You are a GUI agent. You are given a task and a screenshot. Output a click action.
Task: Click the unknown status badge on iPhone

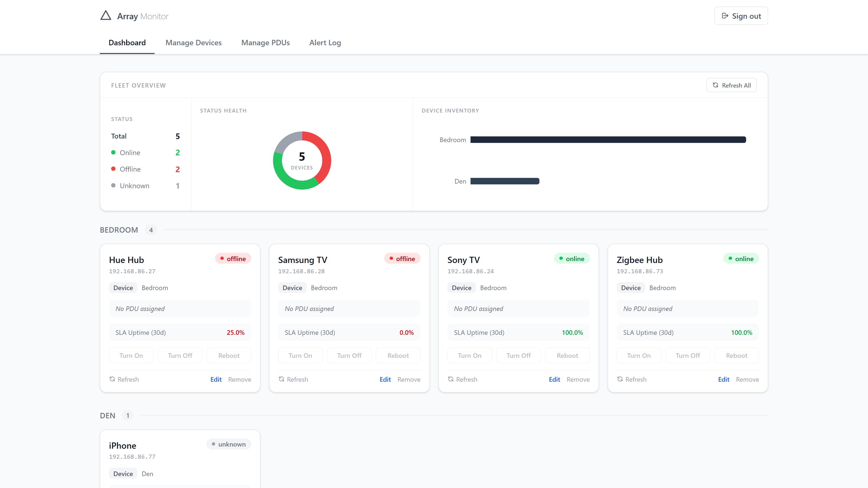tap(228, 444)
